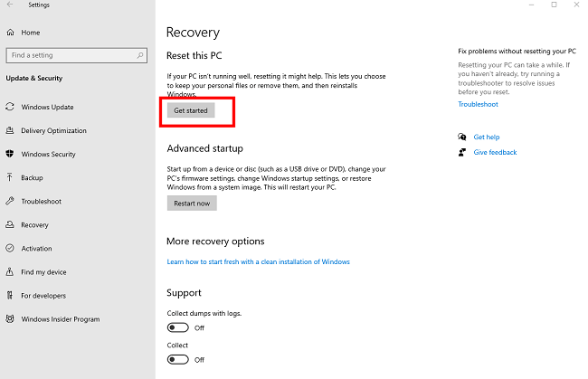The height and width of the screenshot is (379, 588).
Task: Click Get started under Reset this PC
Action: (191, 110)
